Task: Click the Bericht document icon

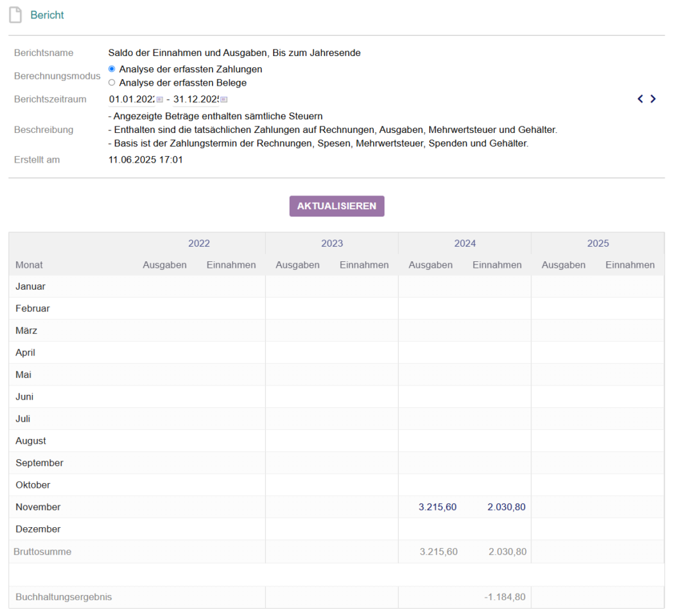Action: 15,14
